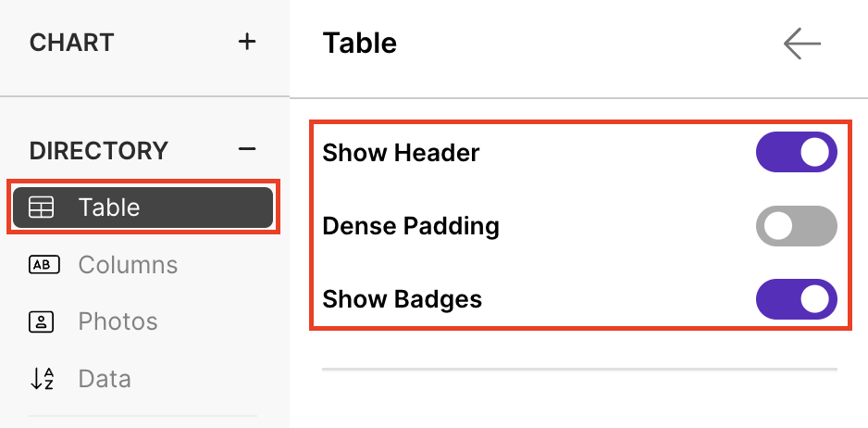This screenshot has height=428, width=868.
Task: Open the Photos settings entry
Action: point(118,321)
